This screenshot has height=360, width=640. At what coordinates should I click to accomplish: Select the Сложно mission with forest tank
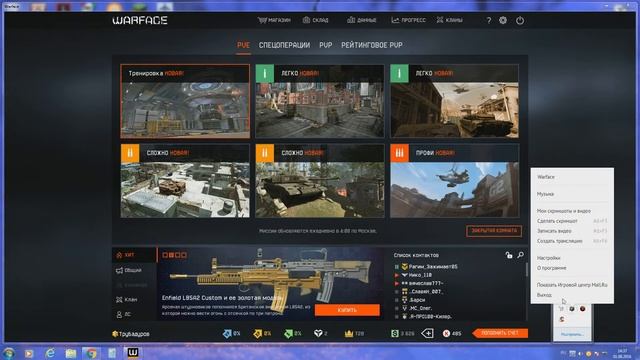320,181
